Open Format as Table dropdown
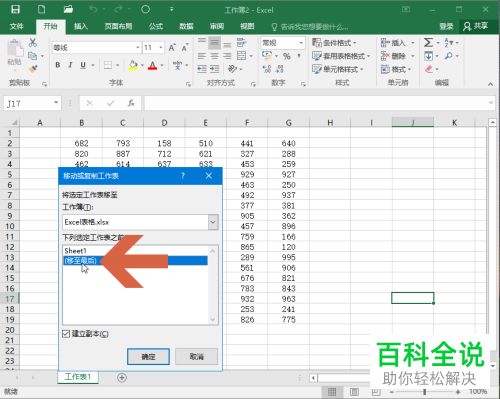500x399 pixels. coord(341,56)
